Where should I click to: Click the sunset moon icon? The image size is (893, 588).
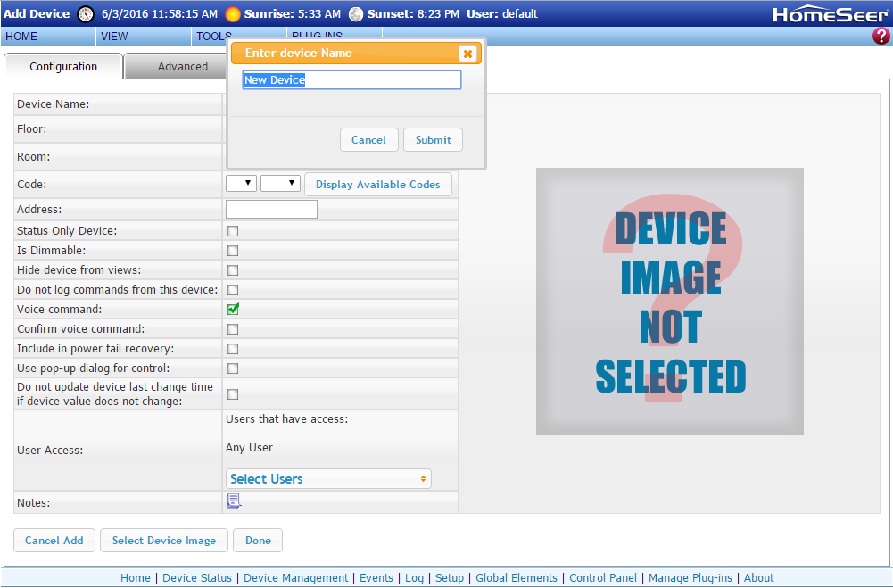(x=354, y=13)
